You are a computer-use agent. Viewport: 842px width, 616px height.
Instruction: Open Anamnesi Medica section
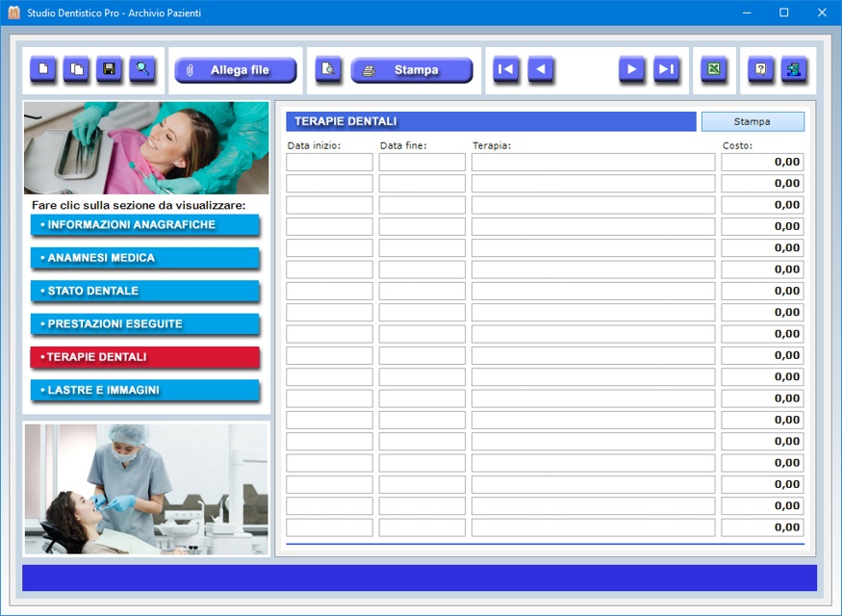145,258
